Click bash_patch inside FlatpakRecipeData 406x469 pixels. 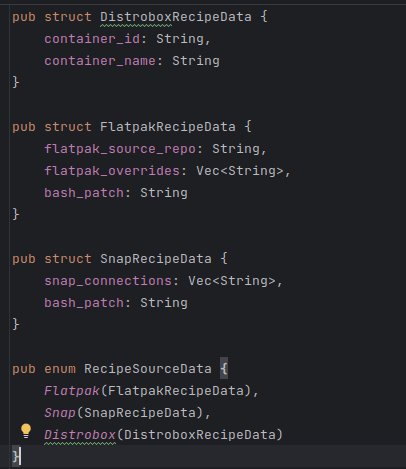pyautogui.click(x=84, y=193)
